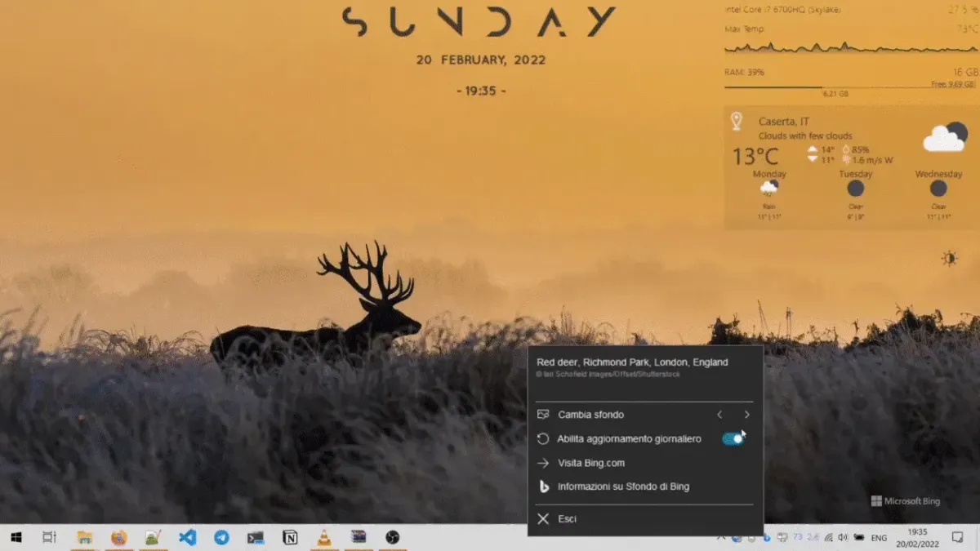980x551 pixels.
Task: Open OBS Studio from the taskbar
Action: 393,537
